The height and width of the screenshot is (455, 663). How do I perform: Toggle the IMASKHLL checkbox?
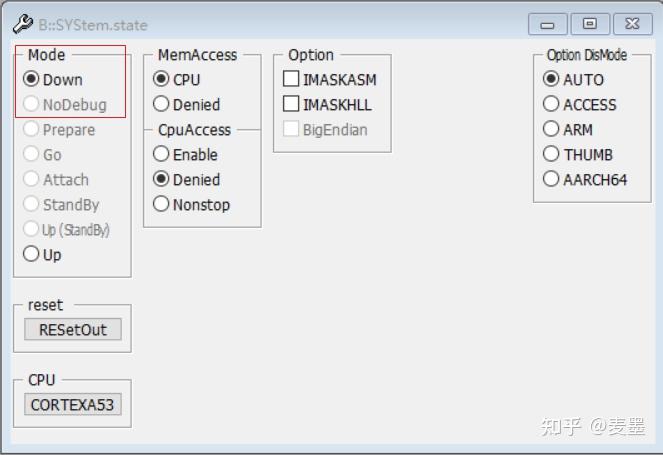[x=291, y=105]
